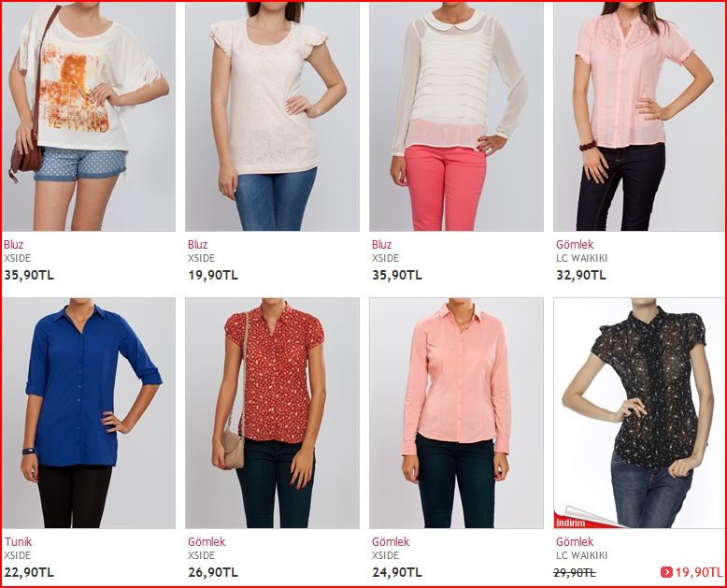Click XSIDE brand under the Tunik

tap(18, 555)
